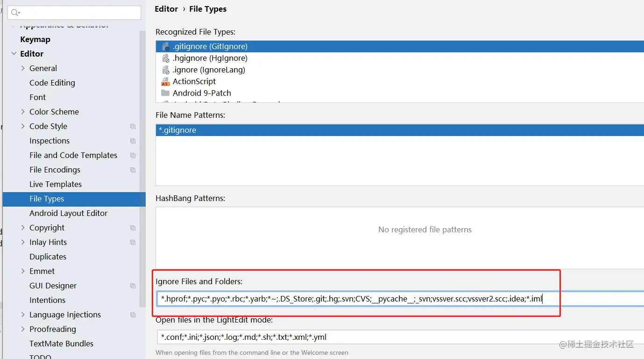Open Code Editing settings
The image size is (644, 359).
tap(52, 83)
